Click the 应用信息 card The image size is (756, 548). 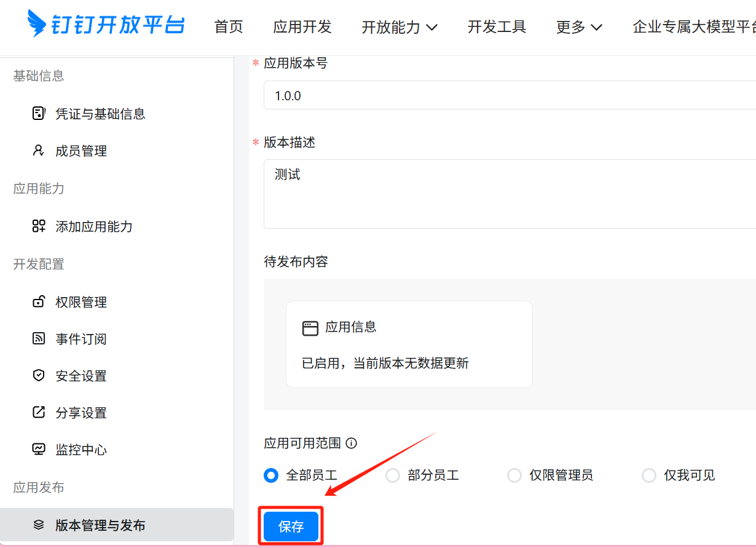pyautogui.click(x=409, y=344)
